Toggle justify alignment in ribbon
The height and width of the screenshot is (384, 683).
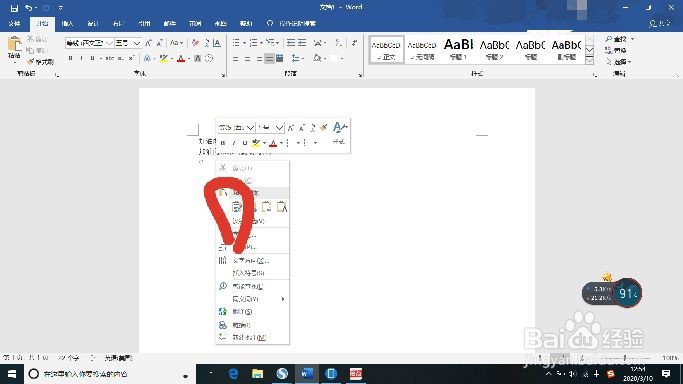tap(269, 58)
